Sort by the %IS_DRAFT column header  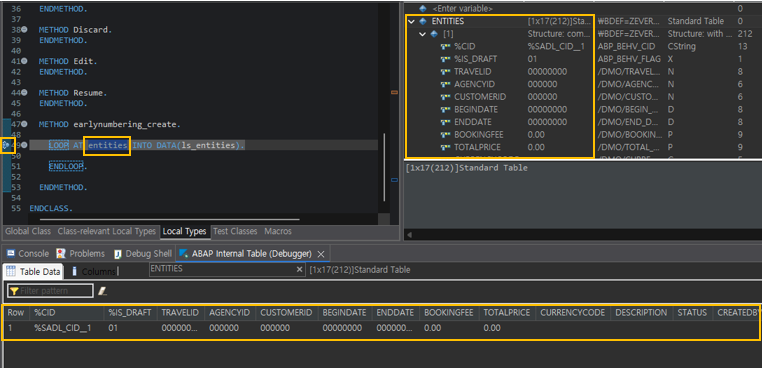point(130,313)
